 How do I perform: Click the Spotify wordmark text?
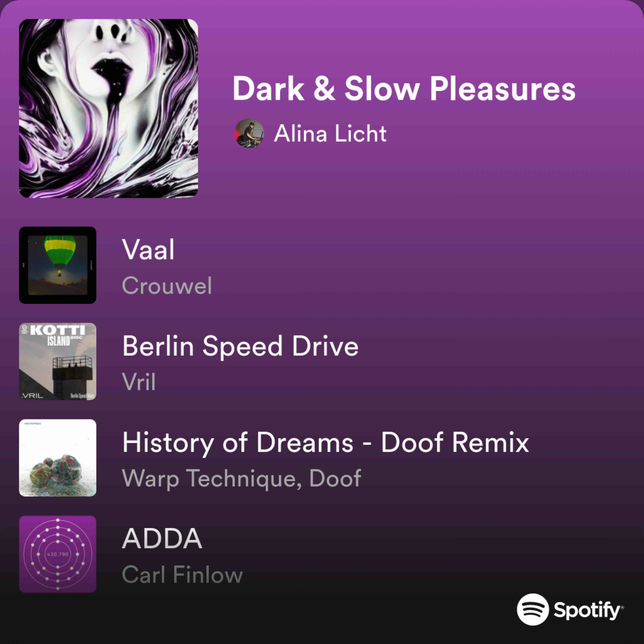[x=589, y=610]
